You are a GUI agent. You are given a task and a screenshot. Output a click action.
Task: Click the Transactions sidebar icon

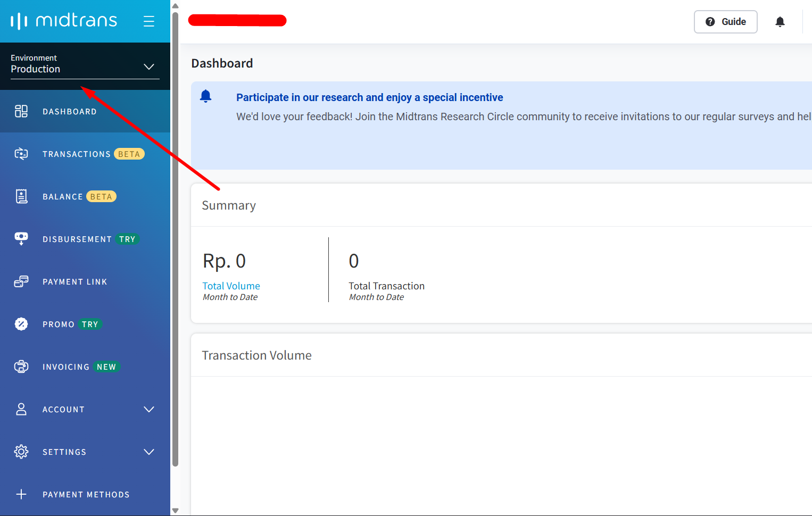coord(21,154)
